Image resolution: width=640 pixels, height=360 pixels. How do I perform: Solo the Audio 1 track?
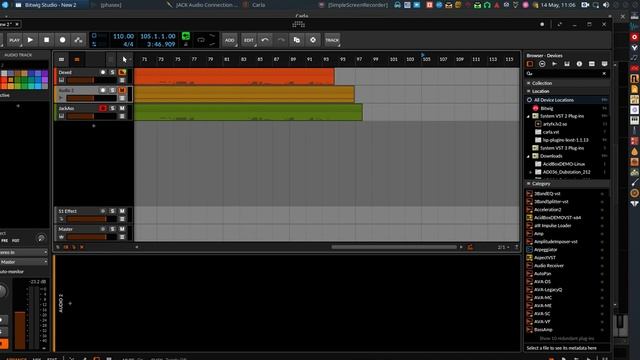pos(112,90)
